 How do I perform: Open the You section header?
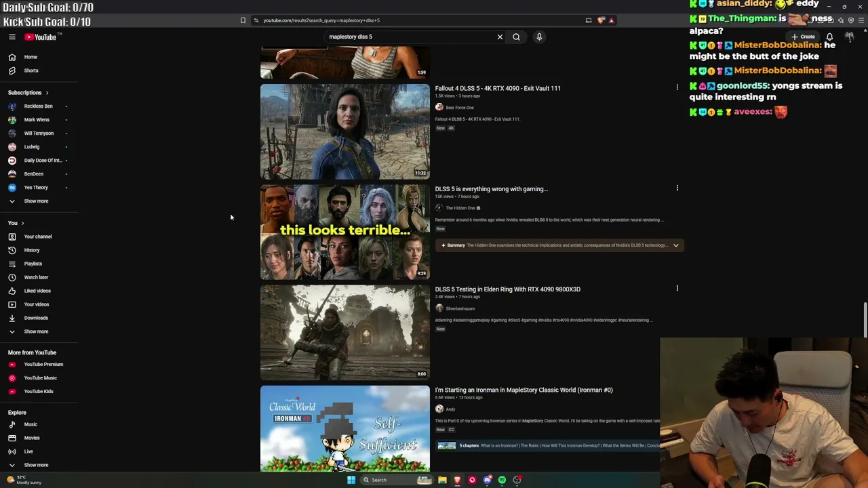pos(16,223)
